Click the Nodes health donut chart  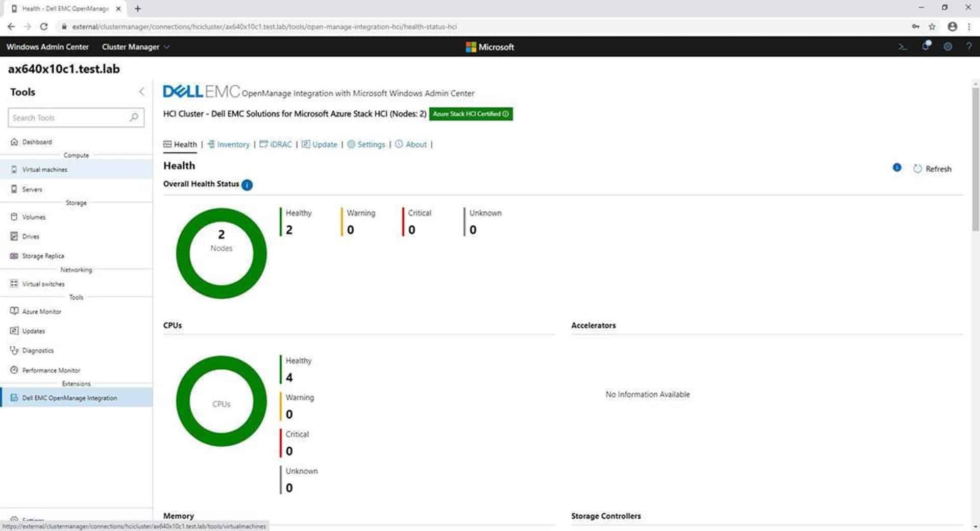coord(221,253)
